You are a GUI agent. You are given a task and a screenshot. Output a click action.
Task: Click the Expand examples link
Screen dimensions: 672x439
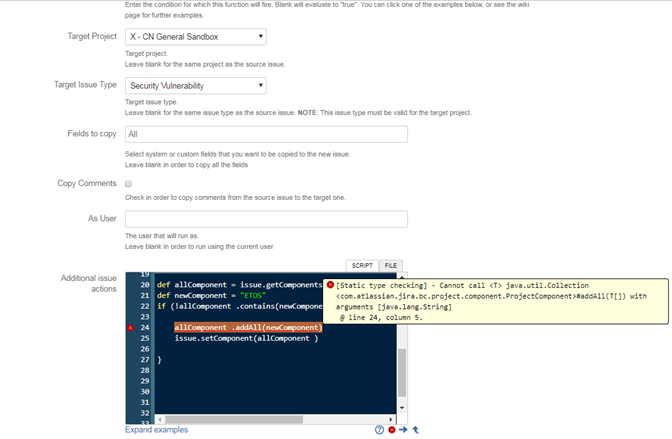click(156, 430)
